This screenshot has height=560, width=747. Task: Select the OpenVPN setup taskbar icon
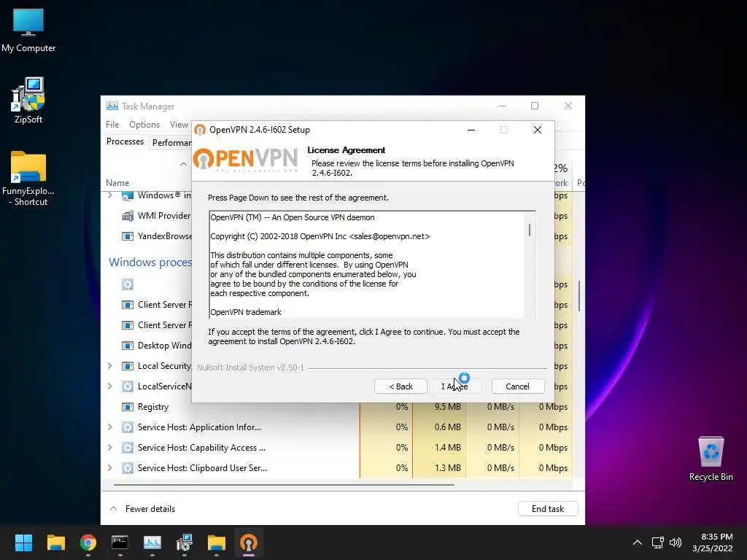[x=248, y=542]
